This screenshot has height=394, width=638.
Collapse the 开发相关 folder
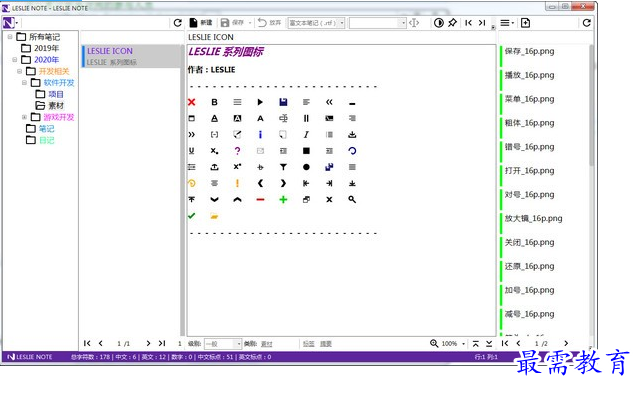point(20,71)
